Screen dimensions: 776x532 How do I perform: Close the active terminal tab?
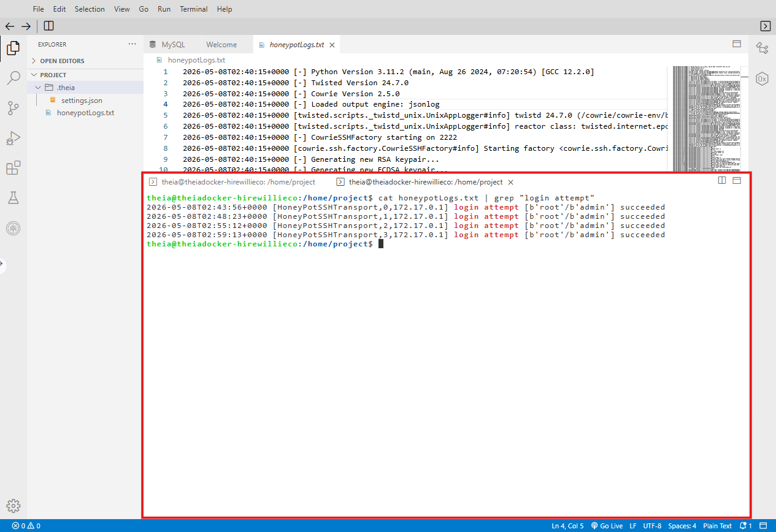[x=510, y=182]
